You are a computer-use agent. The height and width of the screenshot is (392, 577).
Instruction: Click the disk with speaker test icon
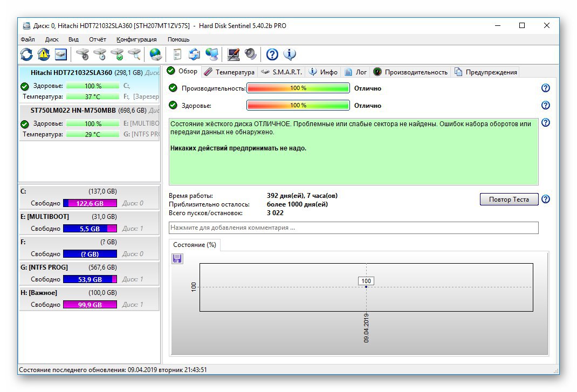point(83,54)
